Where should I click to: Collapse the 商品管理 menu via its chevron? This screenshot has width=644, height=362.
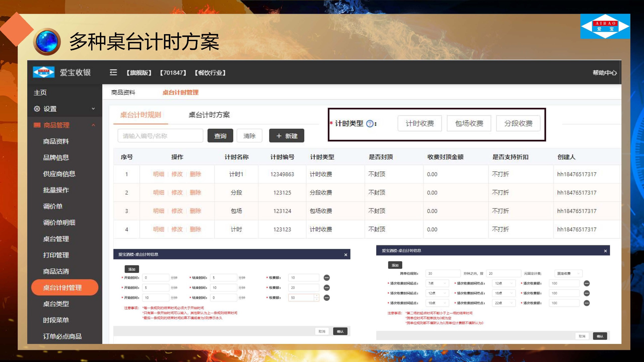point(94,125)
